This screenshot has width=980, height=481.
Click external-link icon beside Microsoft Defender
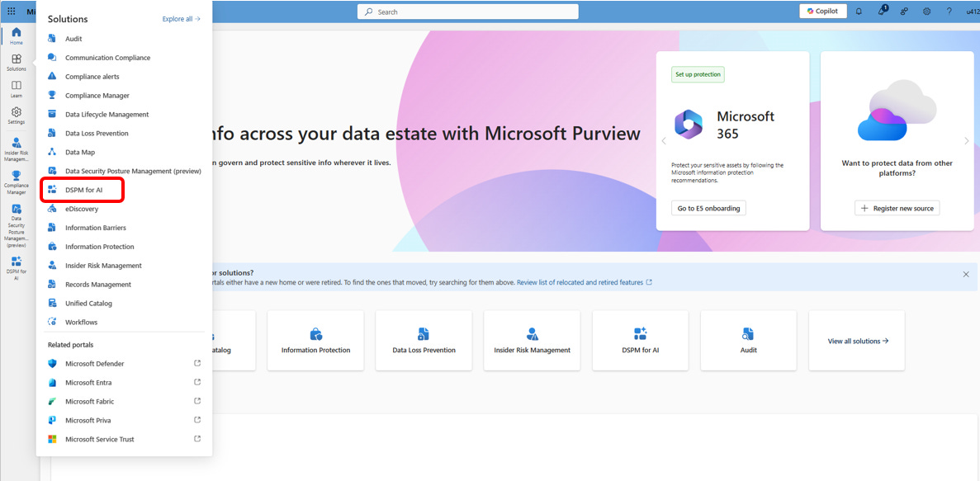[x=197, y=363]
